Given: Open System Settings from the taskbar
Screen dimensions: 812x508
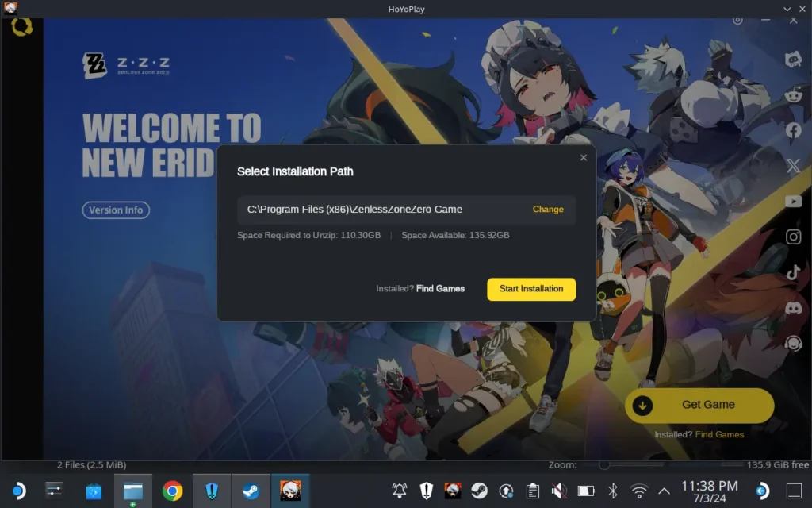Looking at the screenshot, I should (54, 490).
